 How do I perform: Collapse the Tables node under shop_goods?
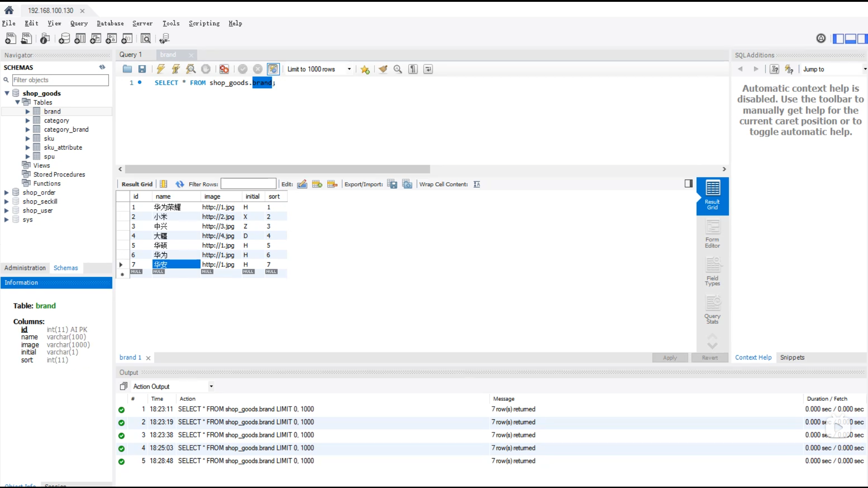(x=18, y=102)
